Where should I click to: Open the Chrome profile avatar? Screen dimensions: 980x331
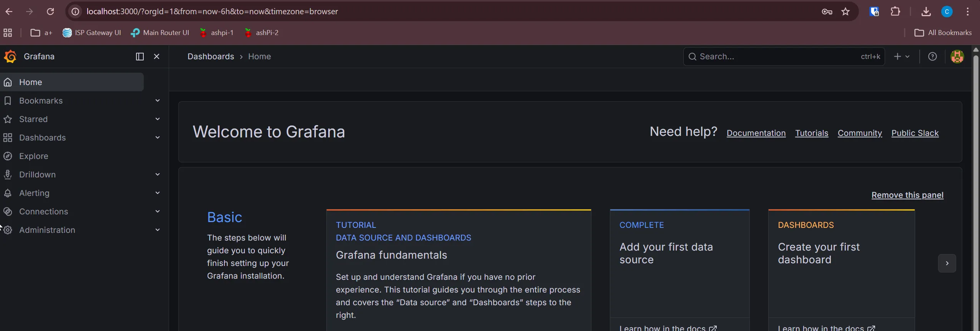tap(947, 12)
